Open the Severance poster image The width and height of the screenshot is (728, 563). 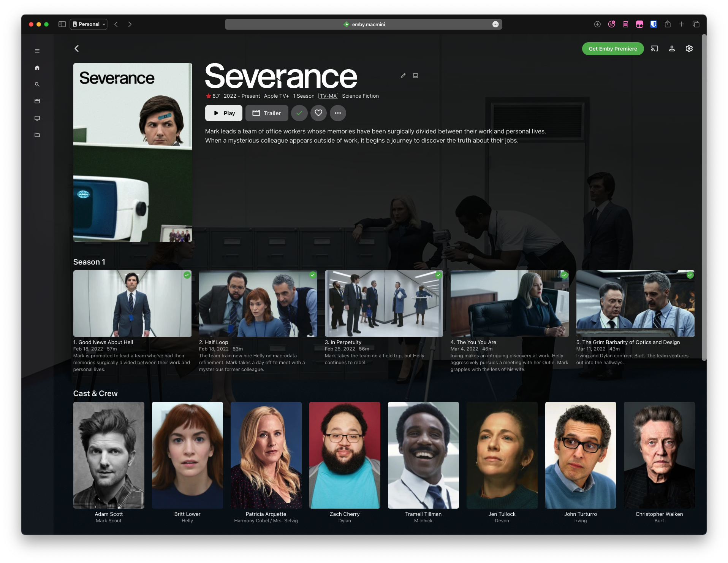133,152
